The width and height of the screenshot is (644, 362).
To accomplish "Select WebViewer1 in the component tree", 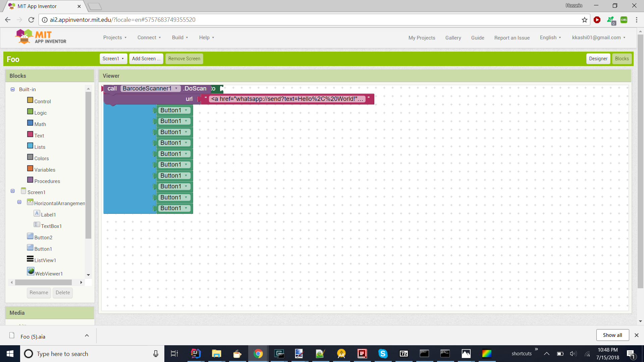I will (x=49, y=274).
